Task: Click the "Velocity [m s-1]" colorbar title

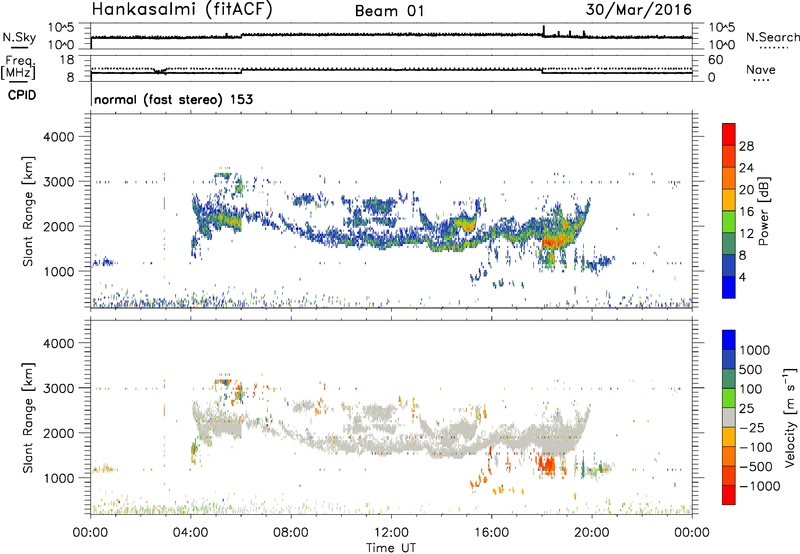Action: pyautogui.click(x=790, y=417)
